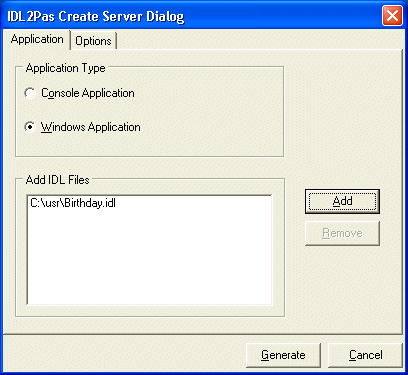Click the Generate button
The width and height of the screenshot is (408, 375).
click(283, 355)
